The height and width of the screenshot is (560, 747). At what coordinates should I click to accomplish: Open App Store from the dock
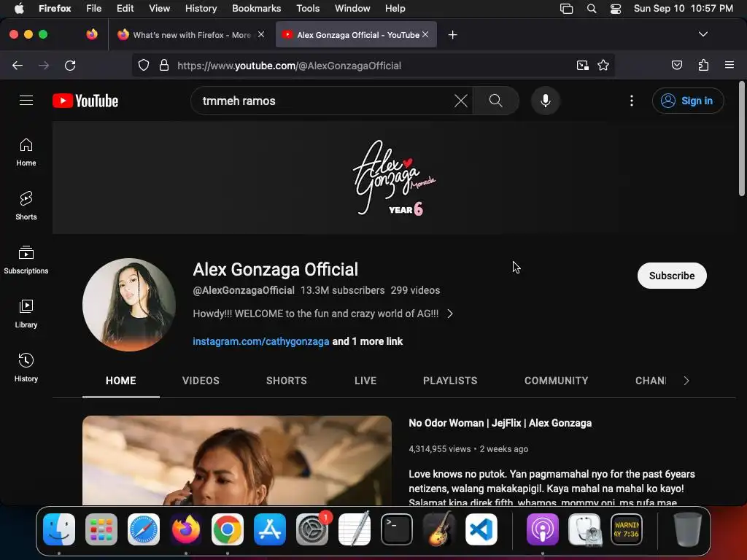pos(270,529)
